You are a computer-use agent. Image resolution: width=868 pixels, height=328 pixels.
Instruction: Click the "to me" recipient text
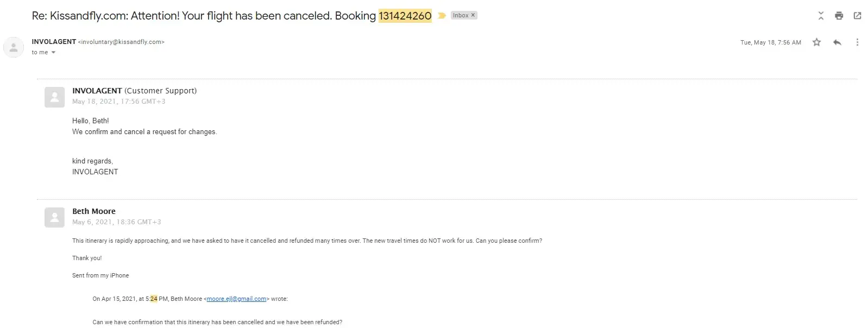[x=40, y=53]
